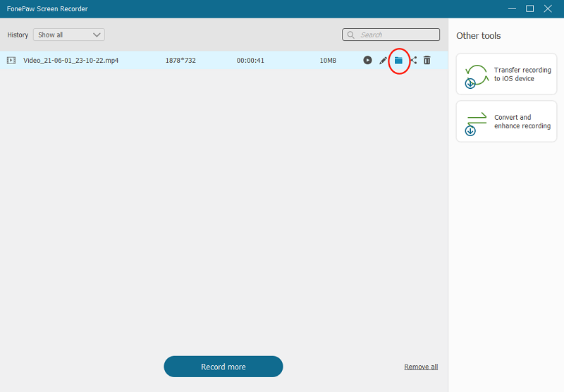This screenshot has width=564, height=392.
Task: Click the Other tools heading
Action: click(479, 35)
